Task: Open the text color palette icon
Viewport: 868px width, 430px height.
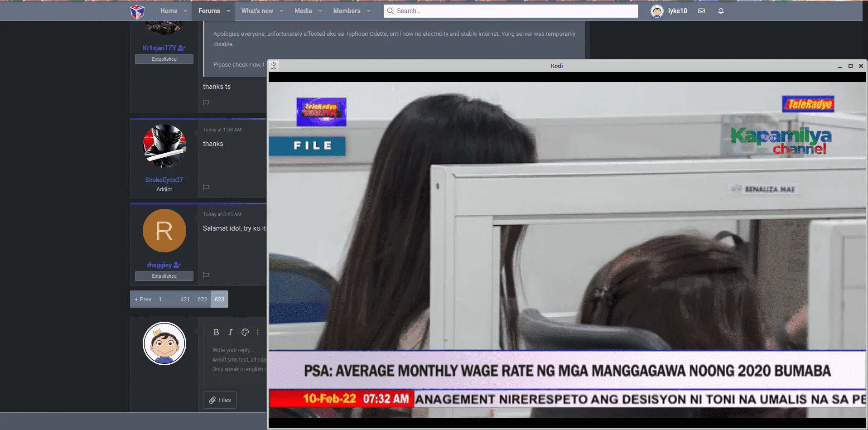Action: click(x=245, y=332)
